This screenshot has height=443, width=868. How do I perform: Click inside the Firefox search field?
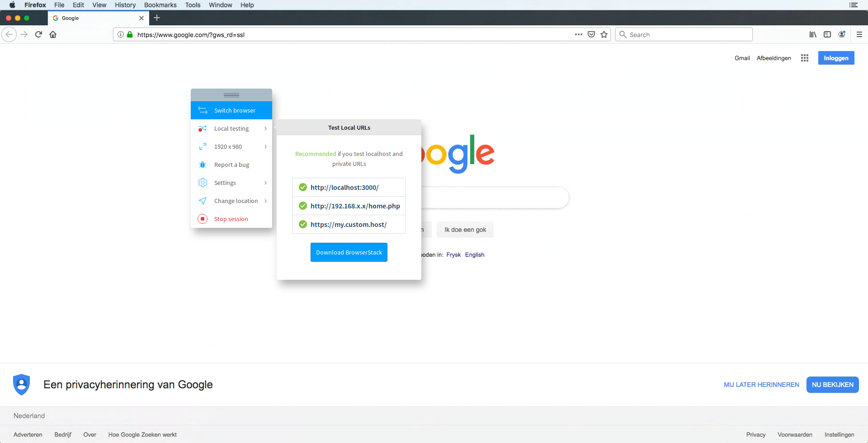683,34
